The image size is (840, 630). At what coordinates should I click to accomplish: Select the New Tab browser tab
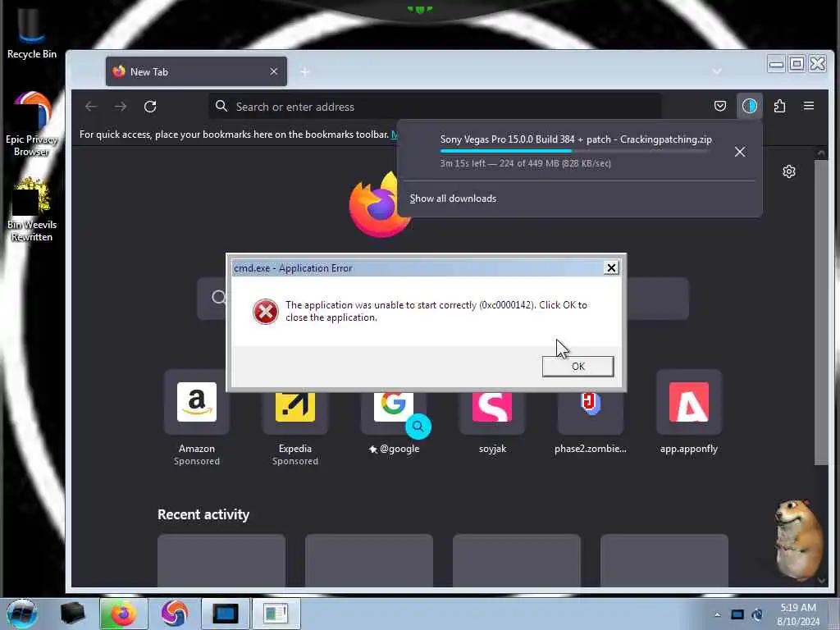(196, 71)
